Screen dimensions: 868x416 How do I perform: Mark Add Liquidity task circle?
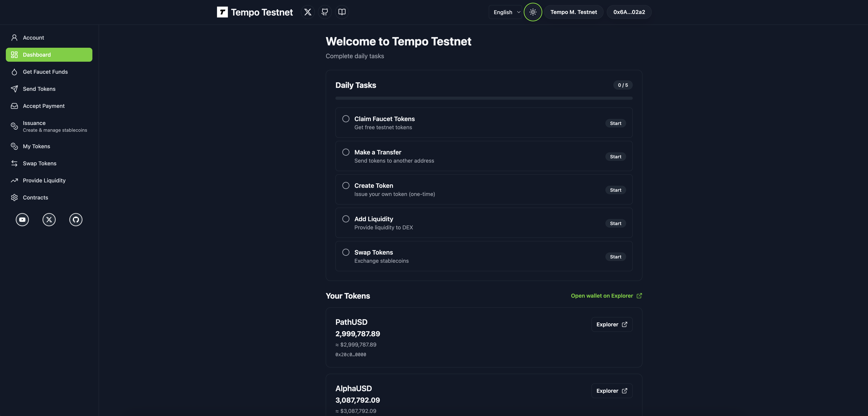pos(346,219)
